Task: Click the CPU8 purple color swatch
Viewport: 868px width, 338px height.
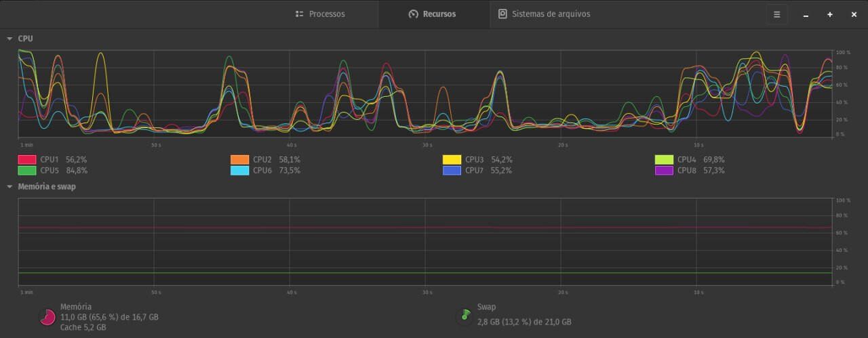Action: pyautogui.click(x=664, y=171)
